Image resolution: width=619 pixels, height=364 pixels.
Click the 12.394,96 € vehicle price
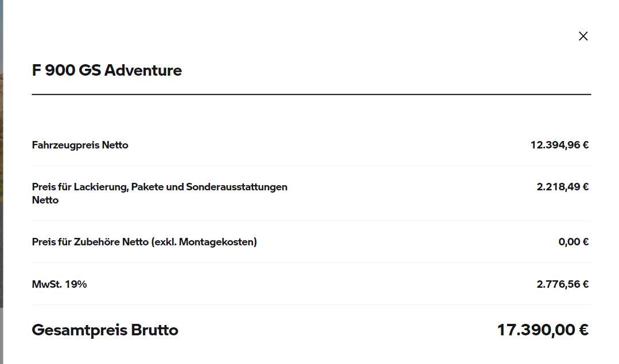[x=559, y=145]
